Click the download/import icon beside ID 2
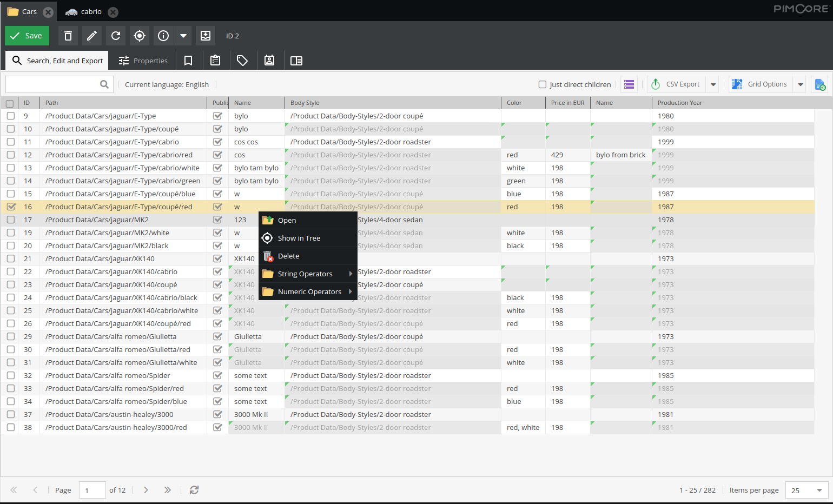The width and height of the screenshot is (833, 504). [206, 36]
